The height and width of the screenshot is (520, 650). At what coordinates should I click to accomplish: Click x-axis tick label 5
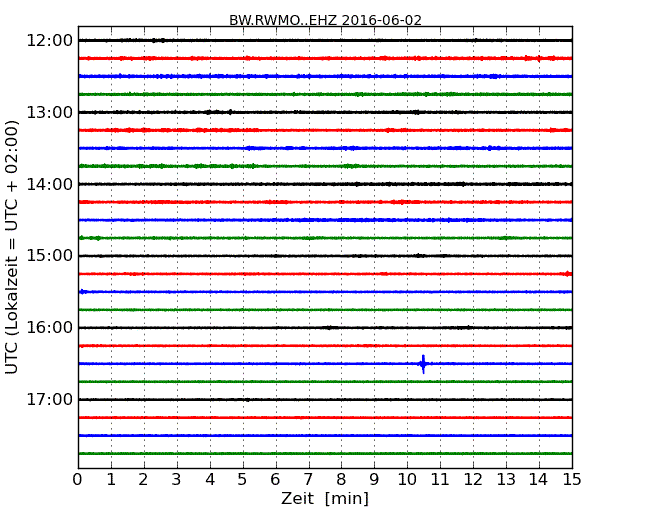pyautogui.click(x=243, y=480)
